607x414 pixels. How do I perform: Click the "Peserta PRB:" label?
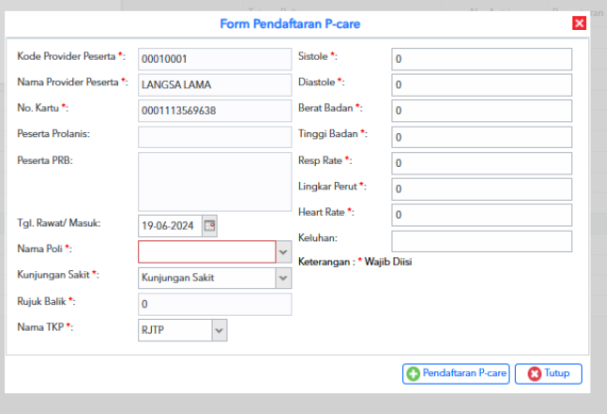[45, 160]
